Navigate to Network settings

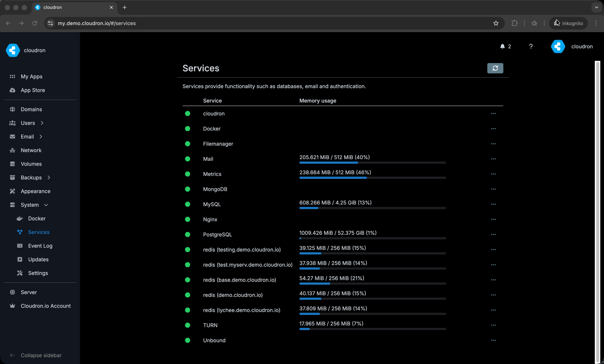(31, 150)
